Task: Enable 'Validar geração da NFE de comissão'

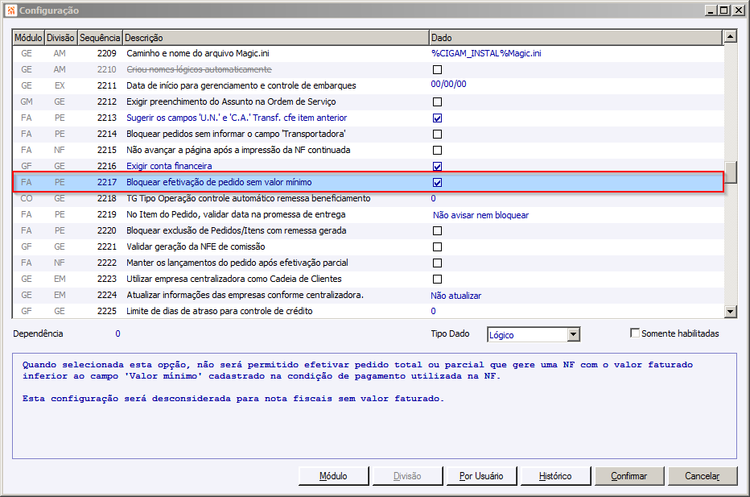Action: 437,247
